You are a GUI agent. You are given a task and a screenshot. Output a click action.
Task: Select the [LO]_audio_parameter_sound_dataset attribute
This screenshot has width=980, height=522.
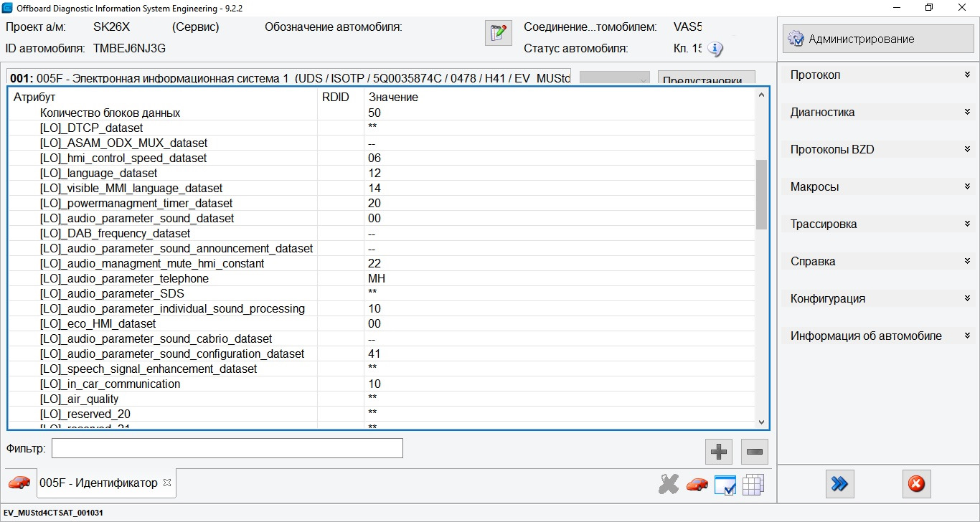pyautogui.click(x=137, y=218)
